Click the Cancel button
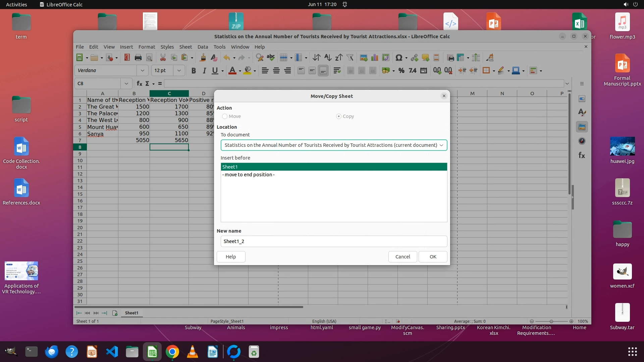This screenshot has height=362, width=644. click(x=402, y=257)
